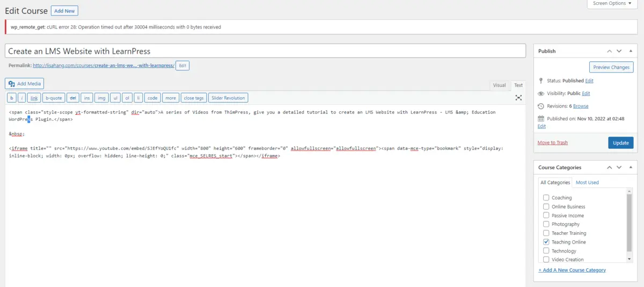Viewport: 644px width, 287px height.
Task: Click the Update button
Action: point(621,143)
